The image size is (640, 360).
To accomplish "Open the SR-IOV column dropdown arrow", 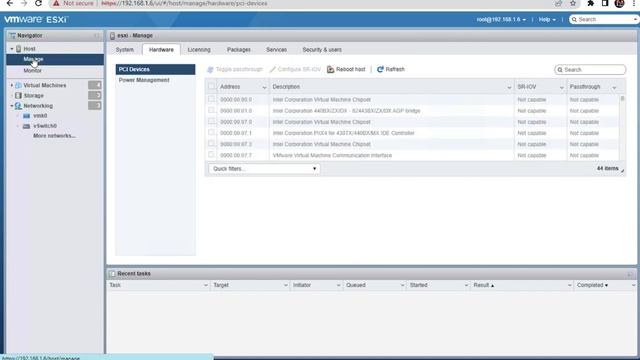I will pyautogui.click(x=562, y=87).
